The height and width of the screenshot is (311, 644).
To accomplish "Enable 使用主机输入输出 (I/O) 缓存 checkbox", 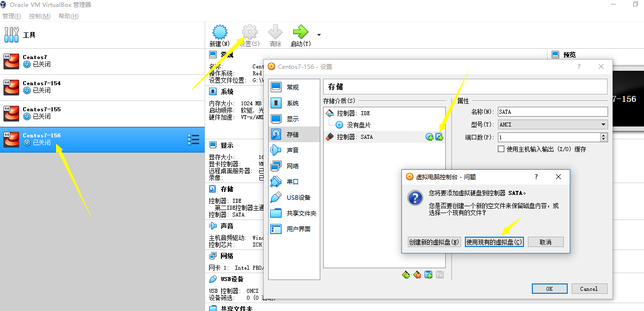I will (501, 149).
